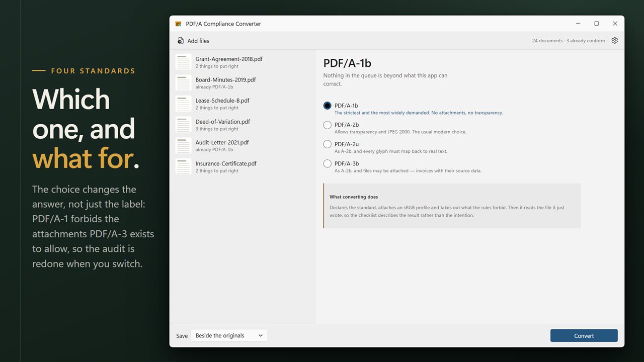Screen dimensions: 644x362
Task: Click the "3 things to put right" status
Action: tap(217, 129)
